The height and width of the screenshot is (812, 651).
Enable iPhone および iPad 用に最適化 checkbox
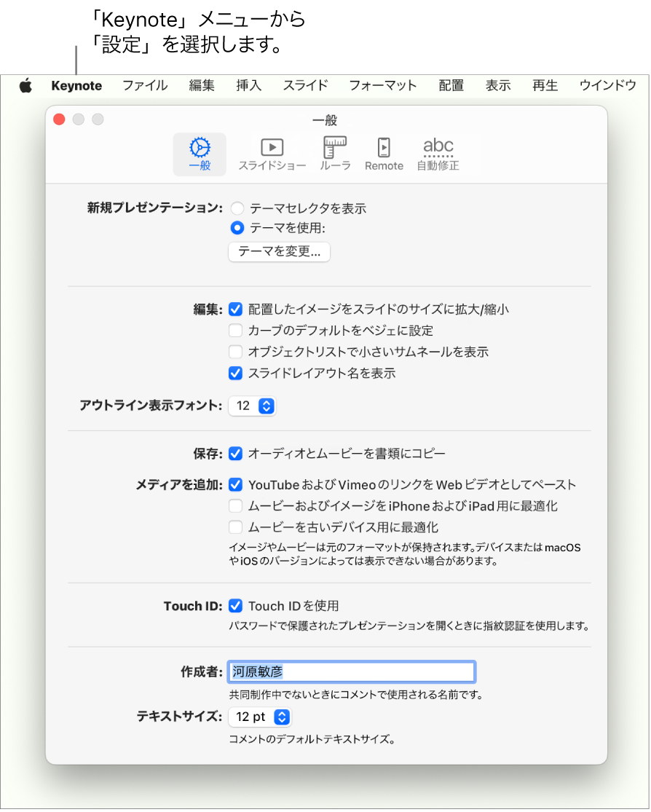(x=236, y=506)
